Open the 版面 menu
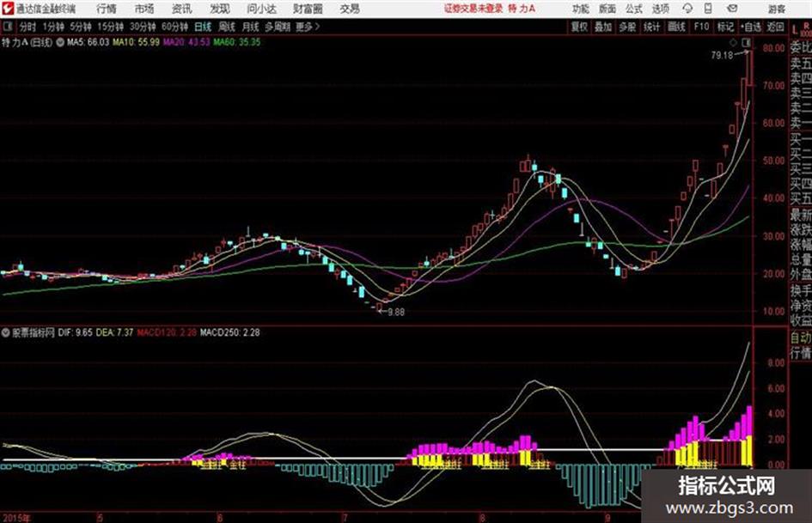812x523 pixels. click(x=607, y=9)
